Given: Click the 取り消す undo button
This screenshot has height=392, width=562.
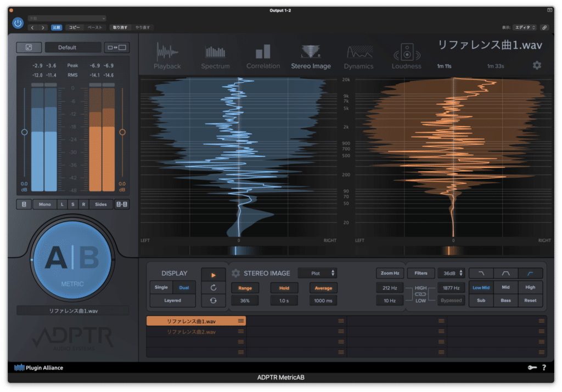Looking at the screenshot, I should click(x=120, y=27).
